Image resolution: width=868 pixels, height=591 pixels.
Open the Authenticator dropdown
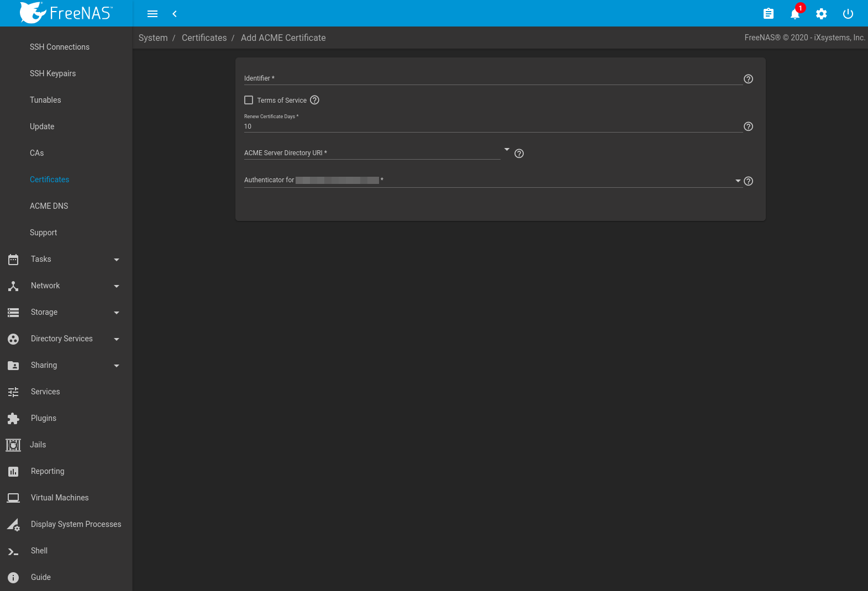click(492, 181)
